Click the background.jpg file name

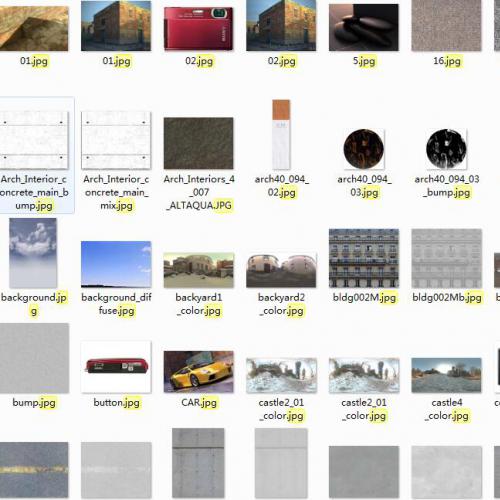coord(34,304)
